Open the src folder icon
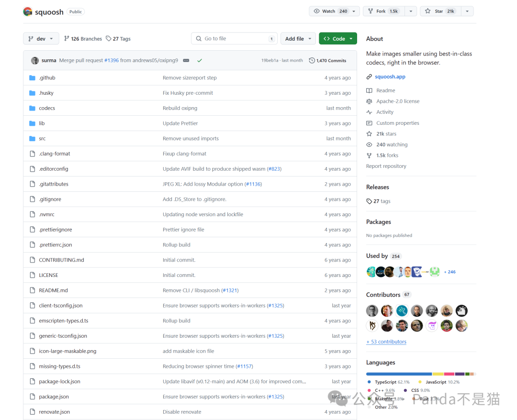The width and height of the screenshot is (517, 420). 33,138
